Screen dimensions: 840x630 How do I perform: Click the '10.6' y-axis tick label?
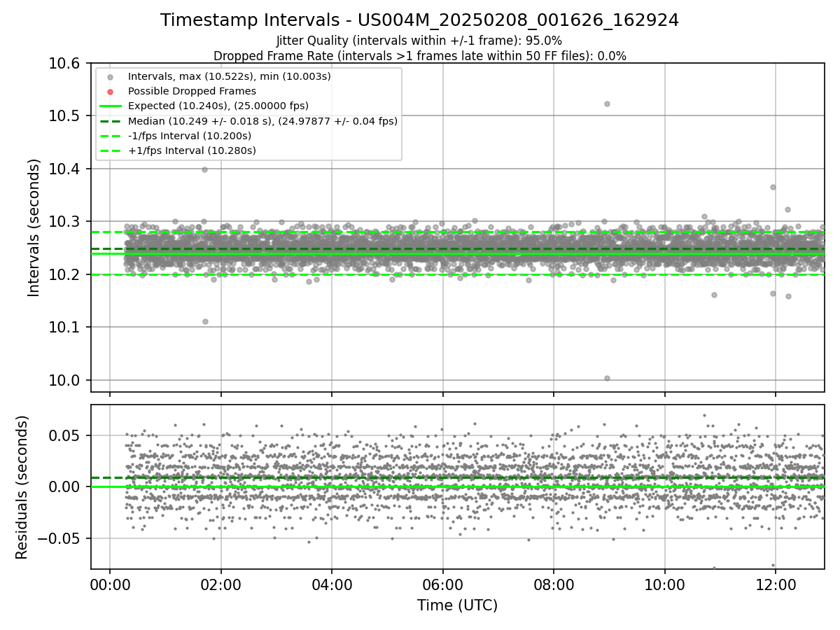click(x=64, y=63)
